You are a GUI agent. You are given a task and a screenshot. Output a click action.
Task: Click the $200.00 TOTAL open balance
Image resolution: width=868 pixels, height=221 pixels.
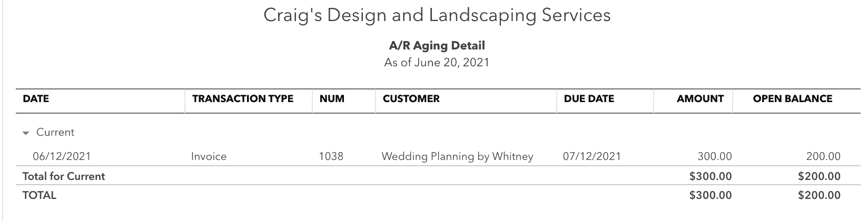[819, 195]
